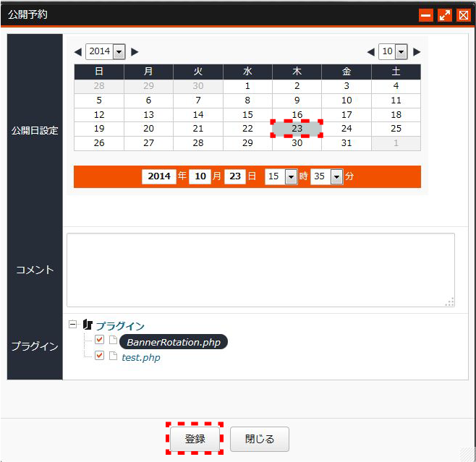This screenshot has height=462, width=476.
Task: Select date 10 in the calendar
Action: point(347,100)
